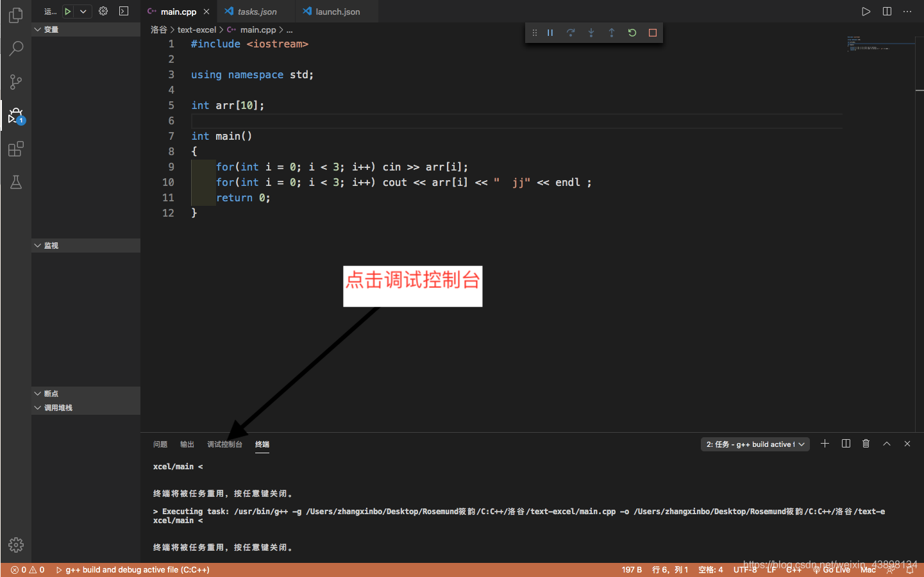Collapse the 监视 section

pyautogui.click(x=86, y=246)
